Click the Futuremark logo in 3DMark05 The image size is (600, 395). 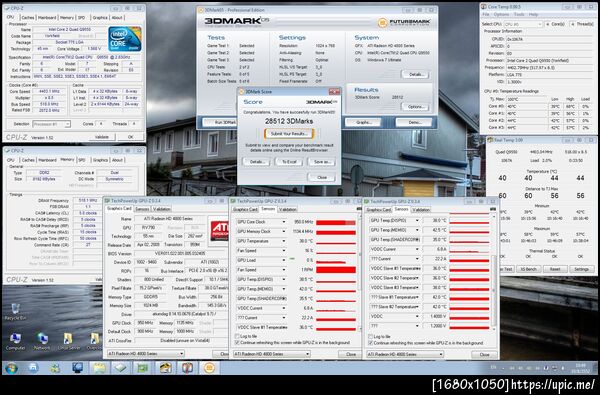click(404, 23)
